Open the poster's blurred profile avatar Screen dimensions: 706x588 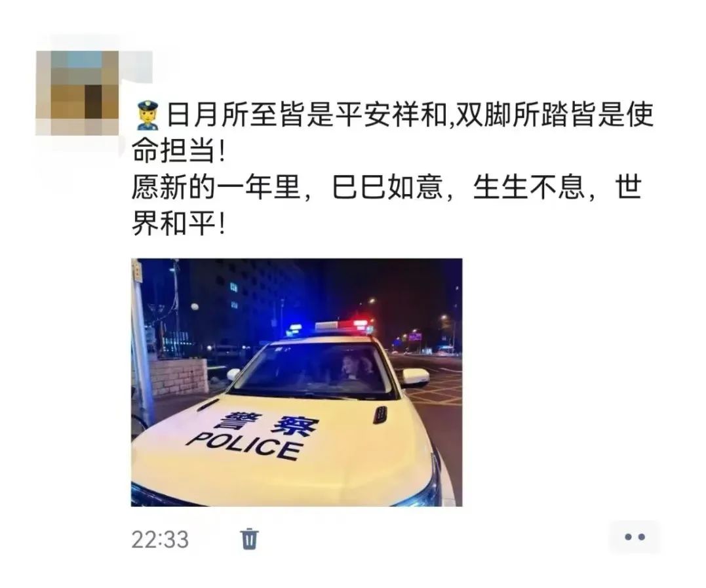pos(77,92)
